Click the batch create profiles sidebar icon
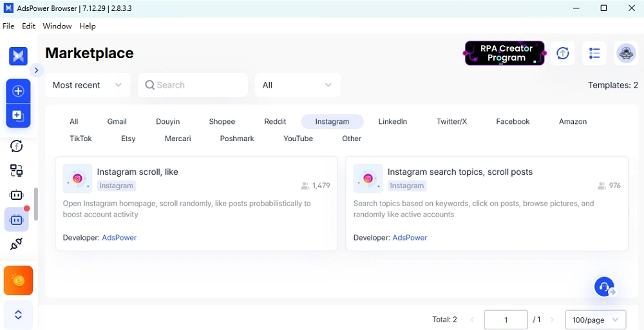 (18, 116)
